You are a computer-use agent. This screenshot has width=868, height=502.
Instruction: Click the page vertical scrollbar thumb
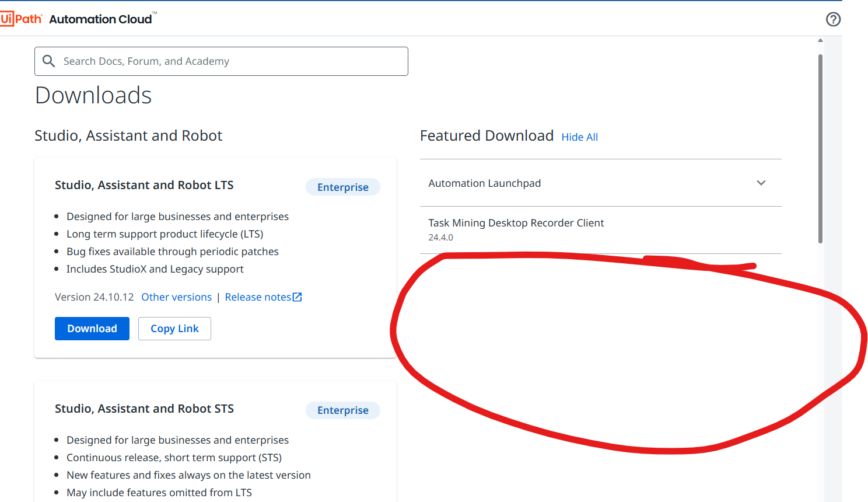tap(820, 149)
